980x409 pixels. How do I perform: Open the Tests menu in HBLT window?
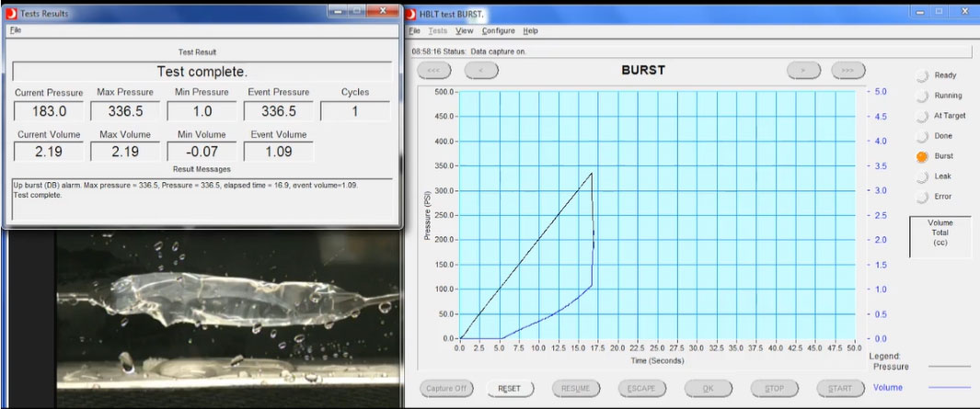(437, 30)
